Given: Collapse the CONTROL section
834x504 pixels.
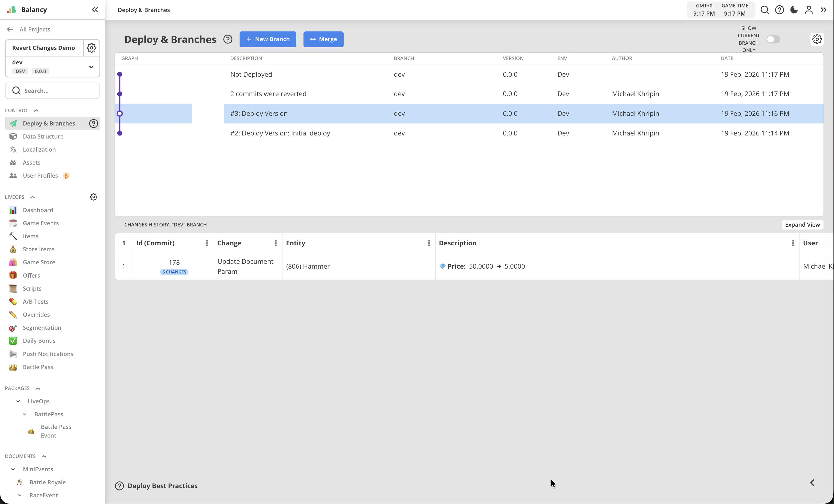Looking at the screenshot, I should pyautogui.click(x=37, y=111).
